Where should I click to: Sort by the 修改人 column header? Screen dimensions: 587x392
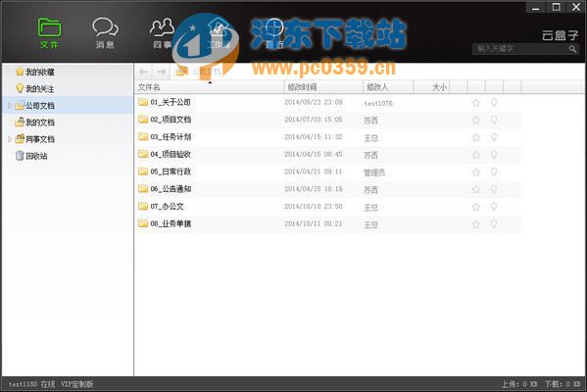388,87
